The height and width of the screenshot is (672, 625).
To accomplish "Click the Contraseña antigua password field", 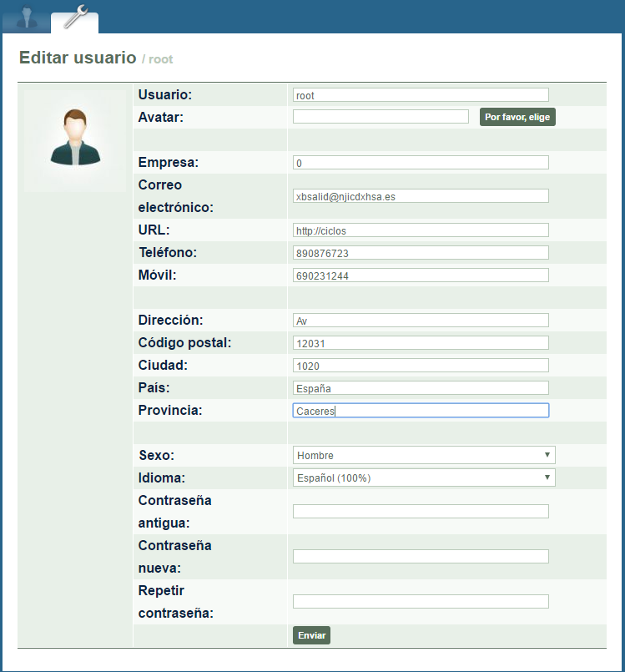I will coord(421,512).
